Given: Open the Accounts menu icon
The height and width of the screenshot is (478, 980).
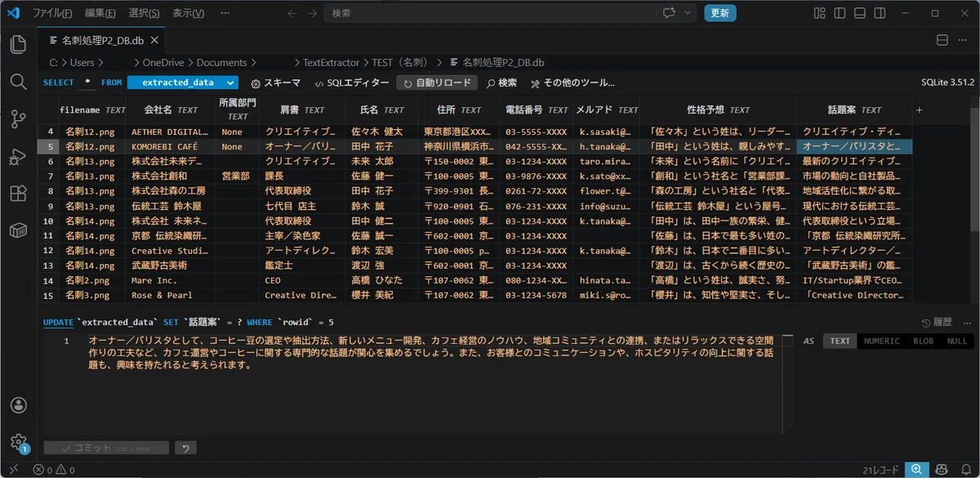Looking at the screenshot, I should coord(18,405).
